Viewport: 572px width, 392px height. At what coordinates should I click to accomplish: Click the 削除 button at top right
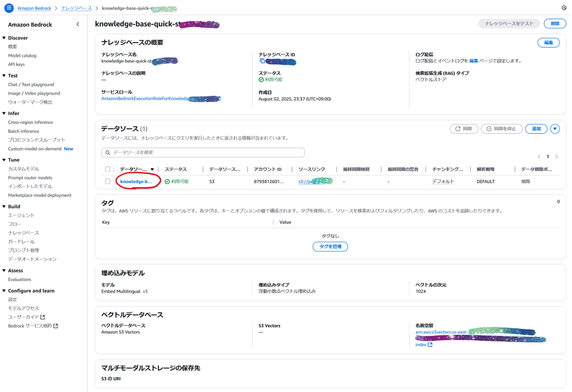(x=555, y=24)
